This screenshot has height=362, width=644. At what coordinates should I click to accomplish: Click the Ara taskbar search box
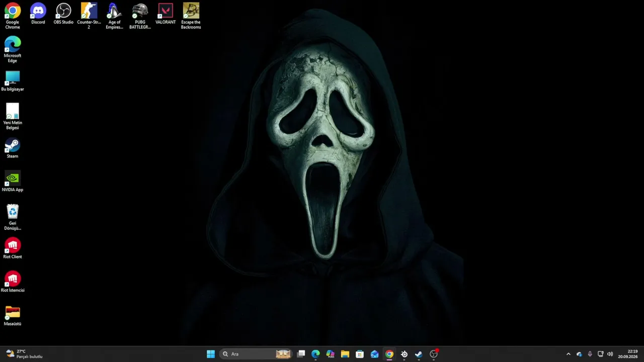256,354
